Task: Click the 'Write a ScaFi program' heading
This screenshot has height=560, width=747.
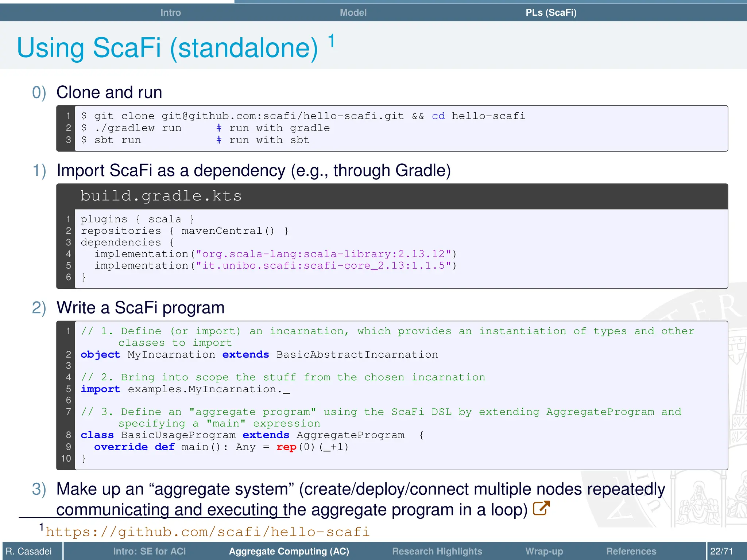Action: (140, 308)
